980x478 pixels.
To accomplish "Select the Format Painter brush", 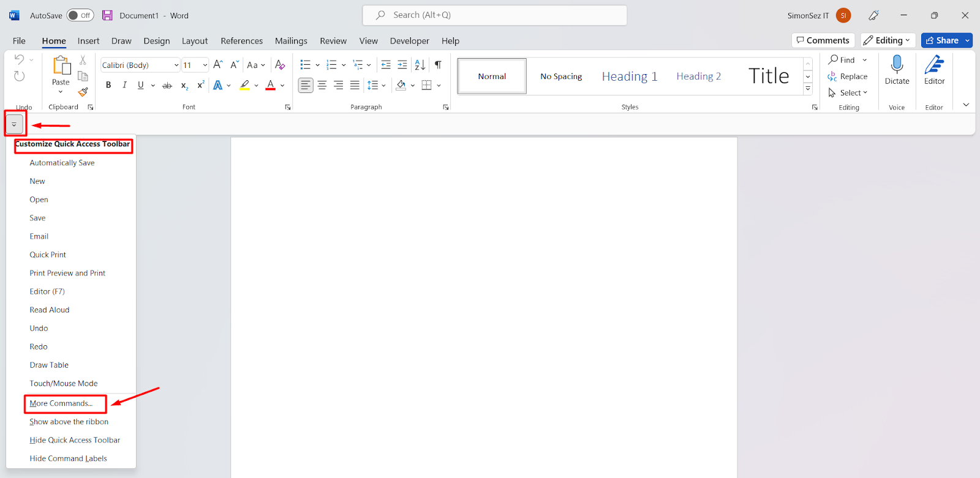I will (83, 92).
